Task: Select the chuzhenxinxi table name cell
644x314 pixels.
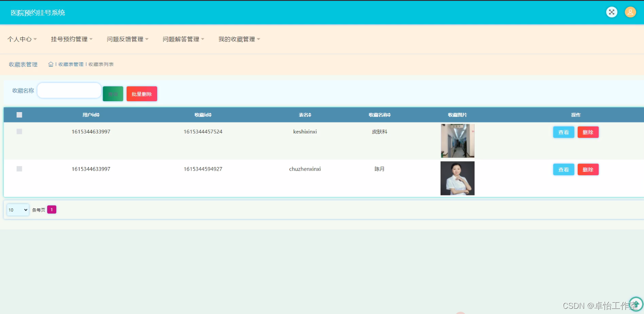Action: pos(305,169)
